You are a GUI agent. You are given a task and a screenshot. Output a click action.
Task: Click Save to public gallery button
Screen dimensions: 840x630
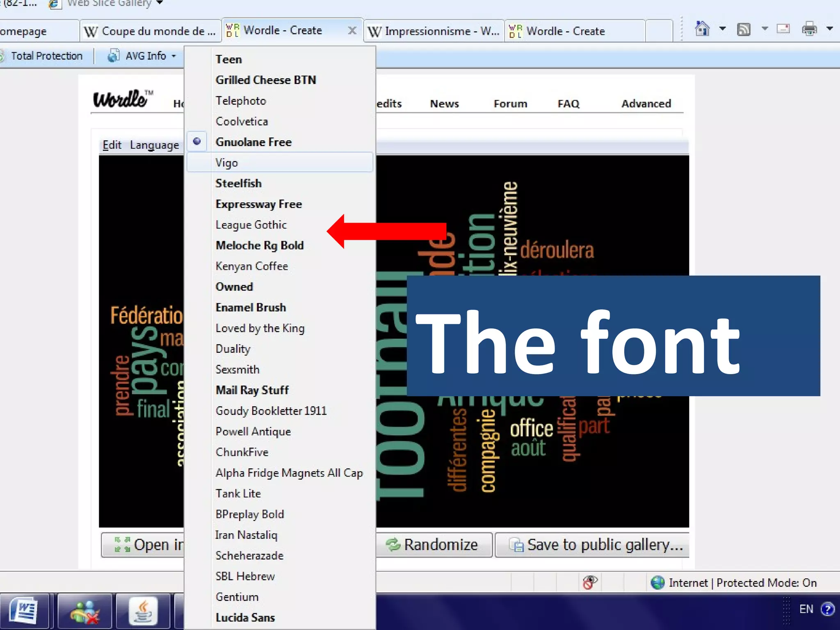coord(592,545)
